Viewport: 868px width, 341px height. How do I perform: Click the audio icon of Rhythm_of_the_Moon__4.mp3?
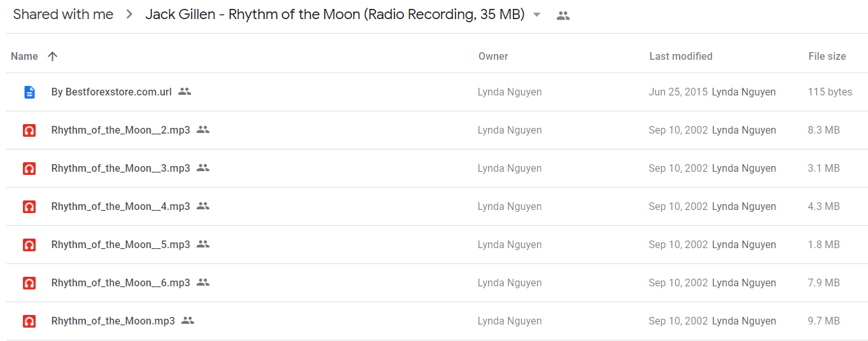point(29,207)
